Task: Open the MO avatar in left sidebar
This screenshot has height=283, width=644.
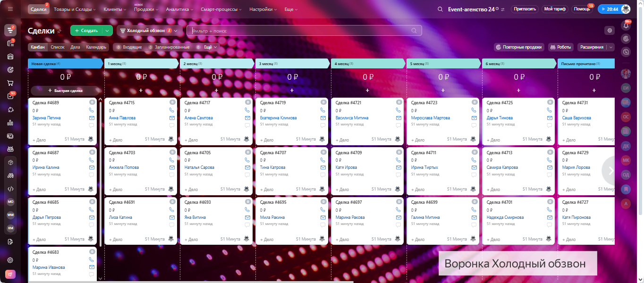Action: click(10, 202)
